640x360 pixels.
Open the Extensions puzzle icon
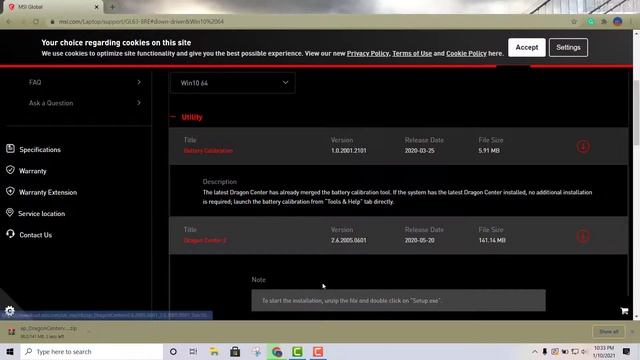604,21
